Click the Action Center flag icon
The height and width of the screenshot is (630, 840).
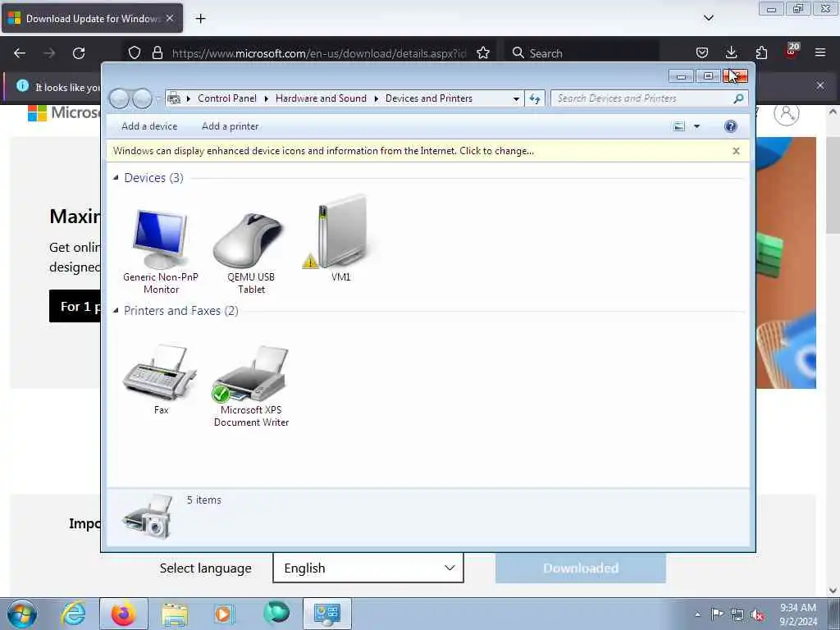(x=717, y=614)
